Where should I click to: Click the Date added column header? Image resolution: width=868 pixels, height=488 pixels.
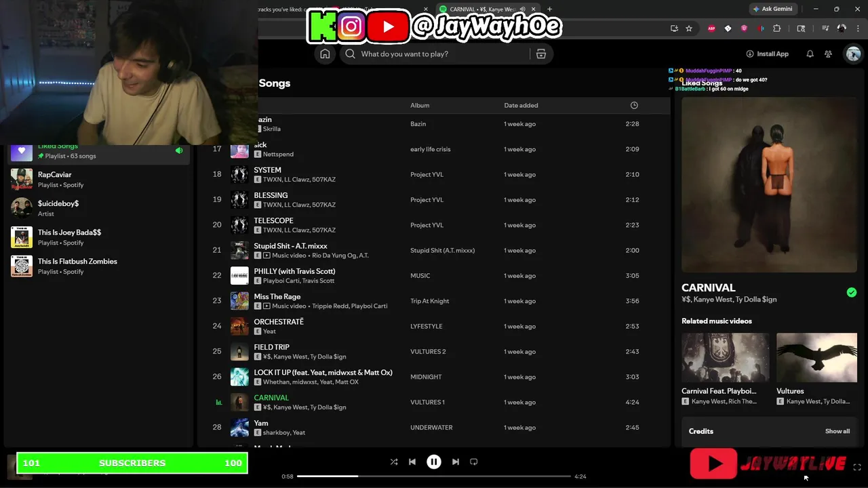(521, 106)
